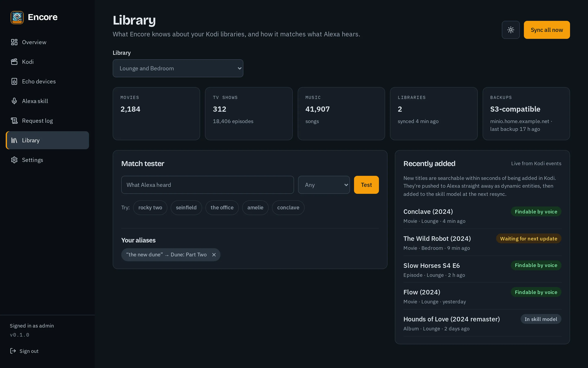Screen dimensions: 588x368
Task: Click last backup 17 h ago text
Action: (515, 129)
